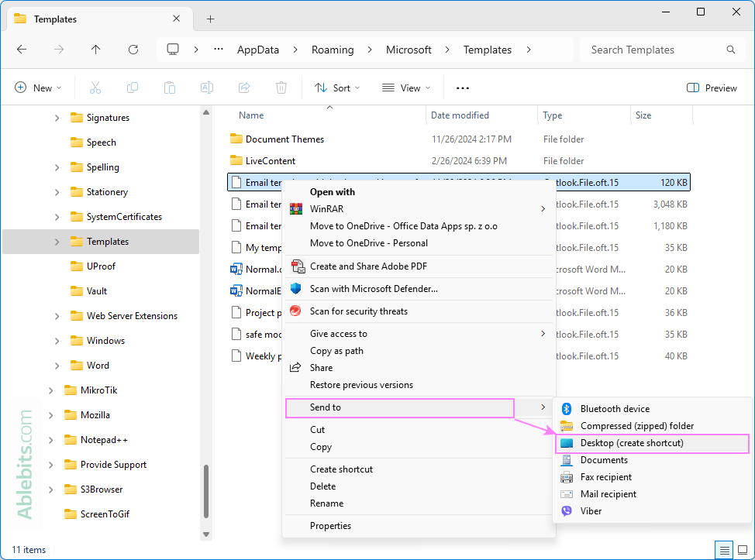The height and width of the screenshot is (560, 755).
Task: Open the WinRAR submenu
Action: 418,209
